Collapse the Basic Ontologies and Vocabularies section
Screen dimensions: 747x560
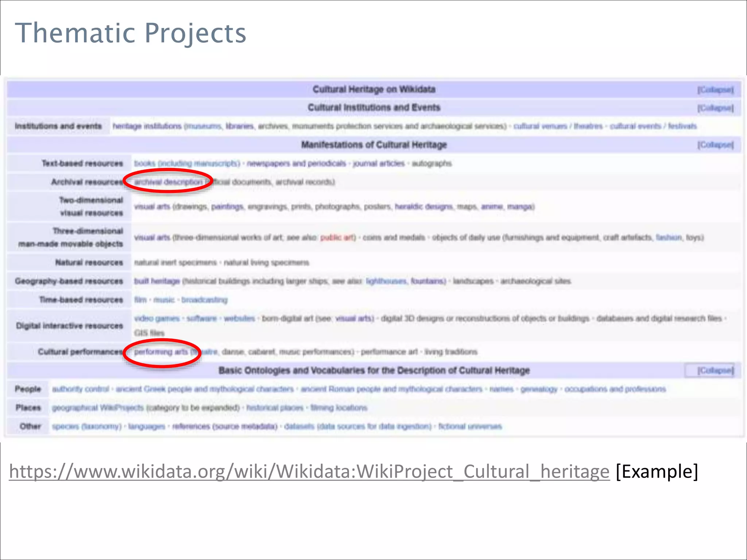pos(716,370)
